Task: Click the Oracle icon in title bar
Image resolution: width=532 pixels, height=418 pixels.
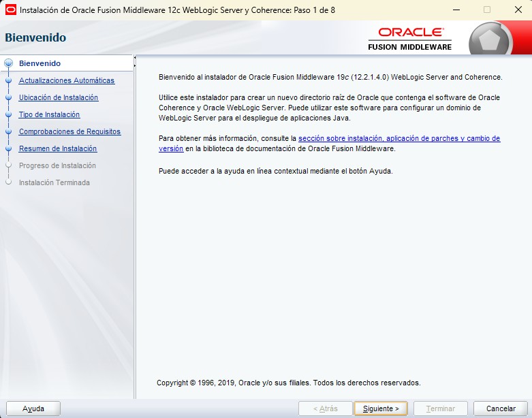Action: pyautogui.click(x=10, y=10)
